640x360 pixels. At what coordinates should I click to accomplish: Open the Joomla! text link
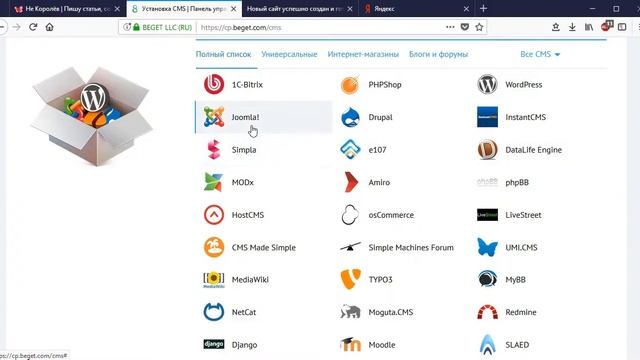[245, 117]
